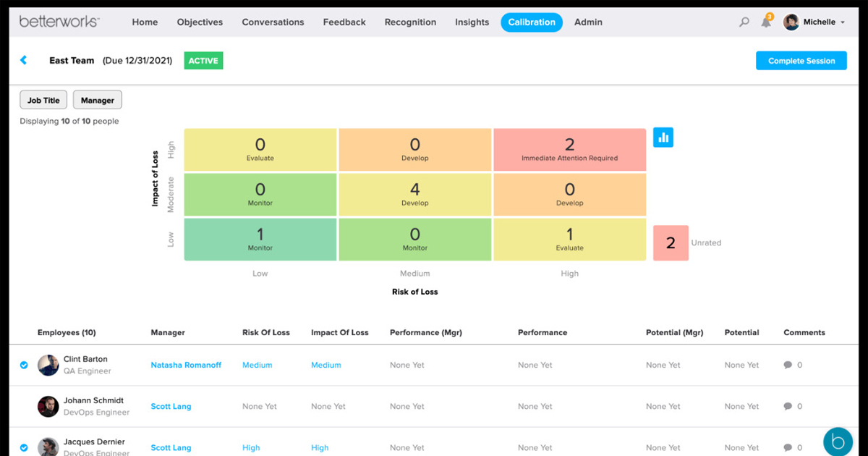Image resolution: width=868 pixels, height=456 pixels.
Task: Click the Betterworks logo
Action: (59, 22)
